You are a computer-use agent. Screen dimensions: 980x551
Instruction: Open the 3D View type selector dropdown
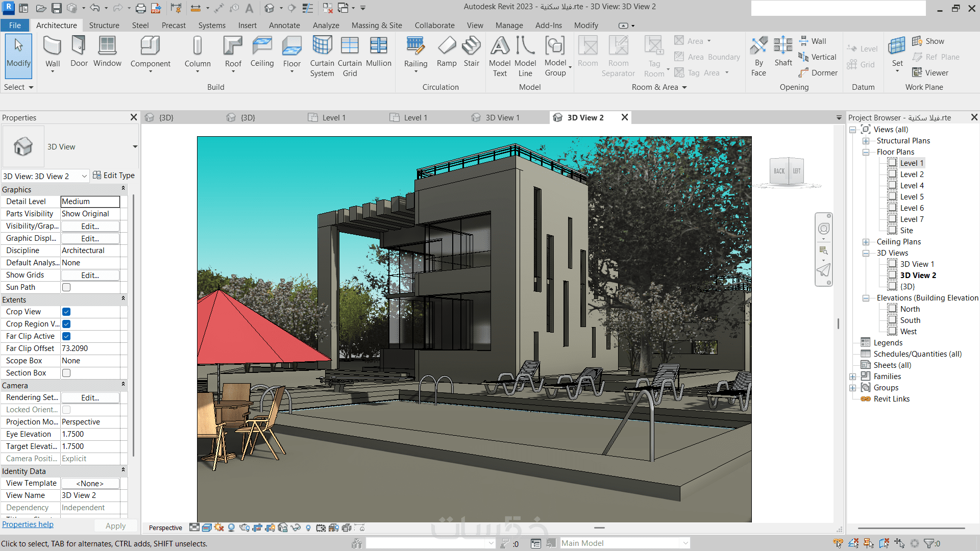135,147
